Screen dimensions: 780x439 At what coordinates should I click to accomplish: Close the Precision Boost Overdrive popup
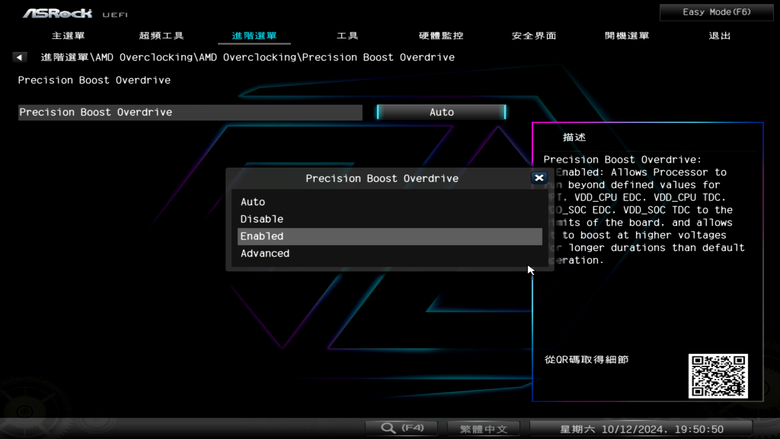pos(539,178)
